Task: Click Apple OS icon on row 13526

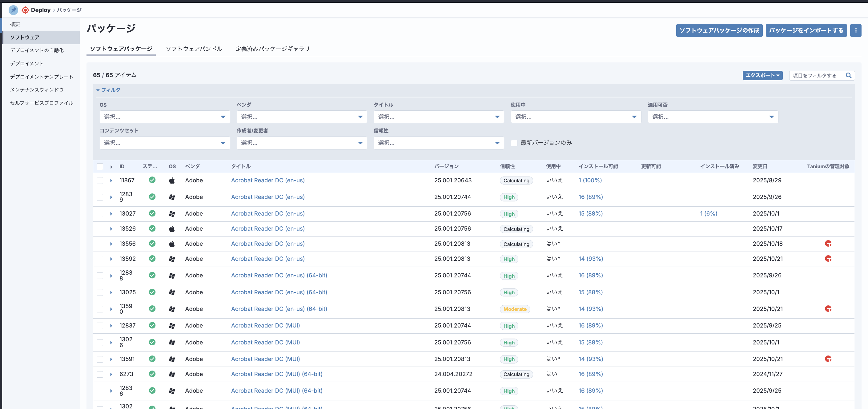Action: coord(172,229)
